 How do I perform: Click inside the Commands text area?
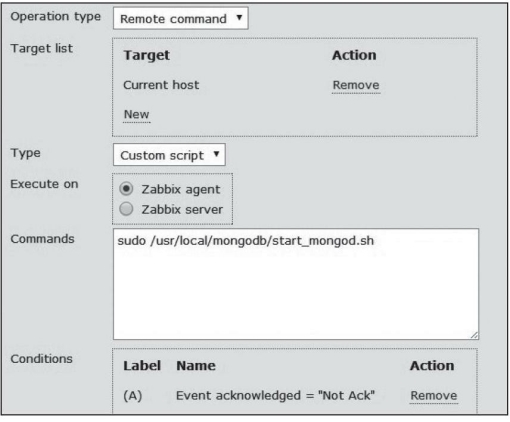click(296, 284)
